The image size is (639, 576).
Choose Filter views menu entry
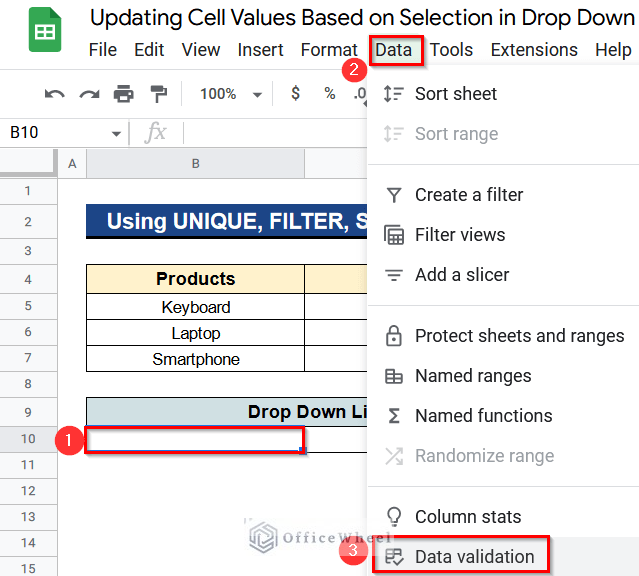(x=504, y=235)
